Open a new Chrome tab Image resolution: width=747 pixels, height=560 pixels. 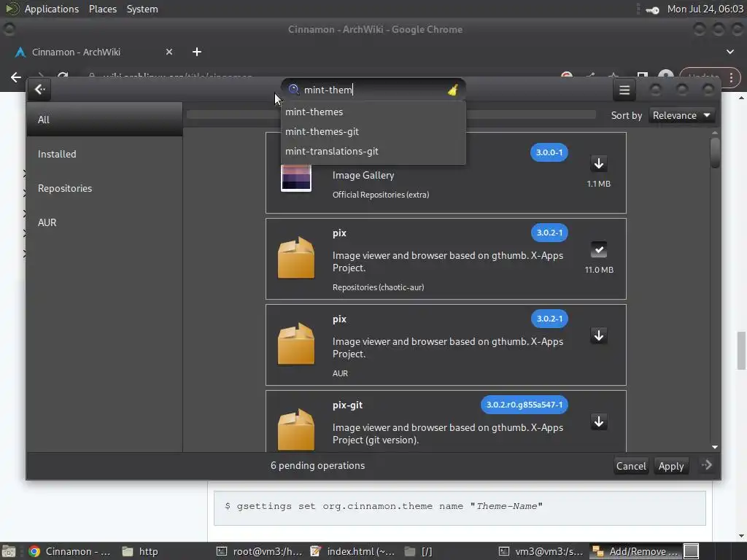tap(197, 52)
